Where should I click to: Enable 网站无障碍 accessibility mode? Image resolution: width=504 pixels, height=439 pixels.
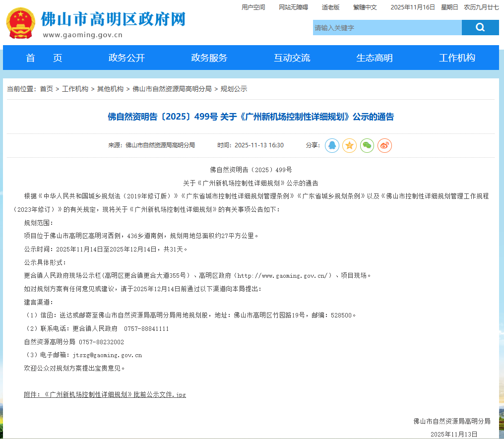coord(293,7)
